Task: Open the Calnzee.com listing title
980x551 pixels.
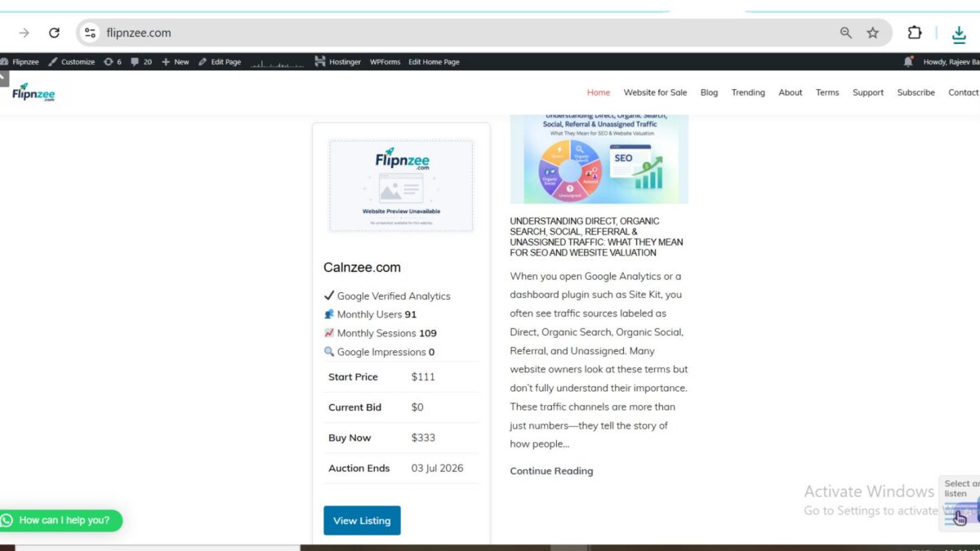Action: [x=362, y=267]
